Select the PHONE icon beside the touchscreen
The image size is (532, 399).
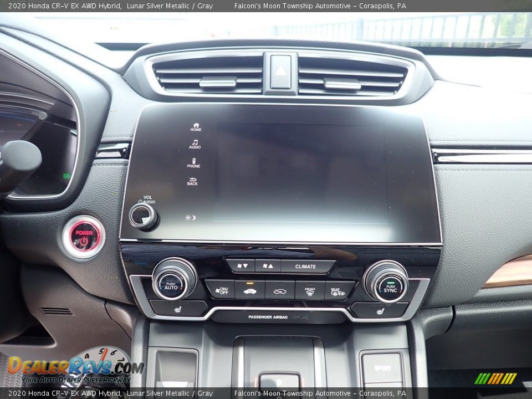(193, 161)
